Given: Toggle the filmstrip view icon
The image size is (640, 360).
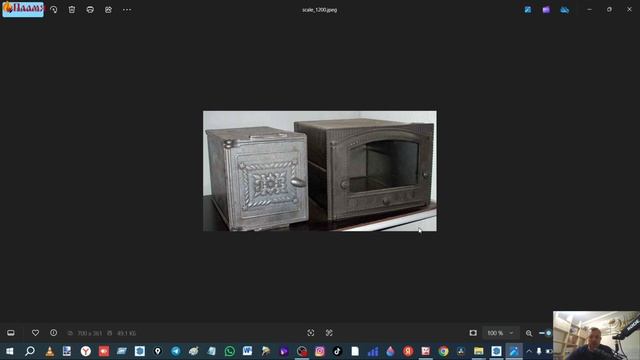Looking at the screenshot, I should pyautogui.click(x=11, y=333).
